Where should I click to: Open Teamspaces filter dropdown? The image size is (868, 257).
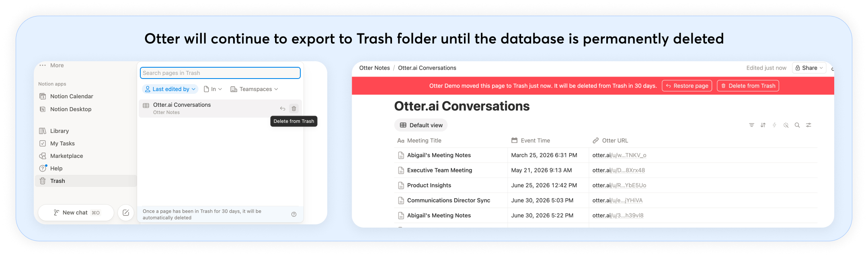tap(254, 89)
